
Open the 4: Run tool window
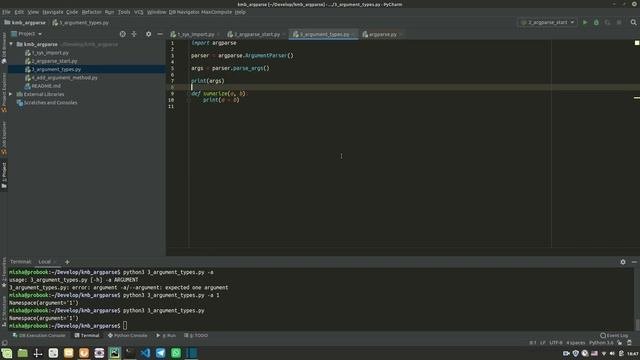(x=166, y=336)
